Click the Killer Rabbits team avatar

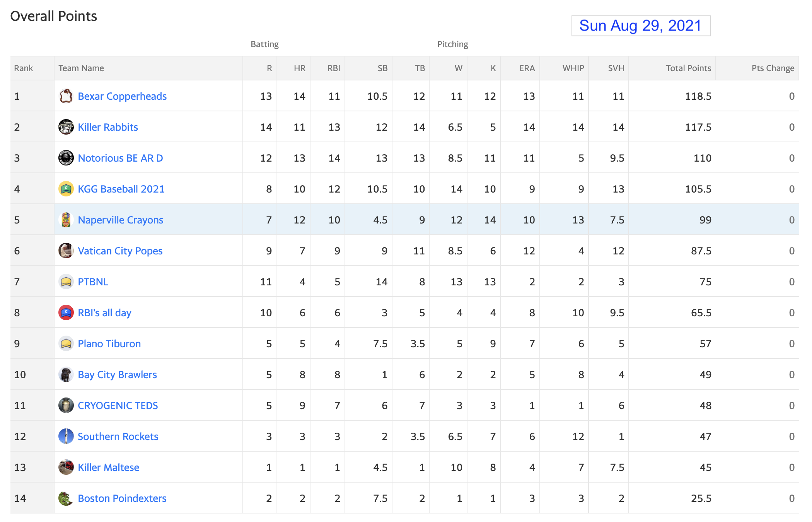click(x=66, y=127)
